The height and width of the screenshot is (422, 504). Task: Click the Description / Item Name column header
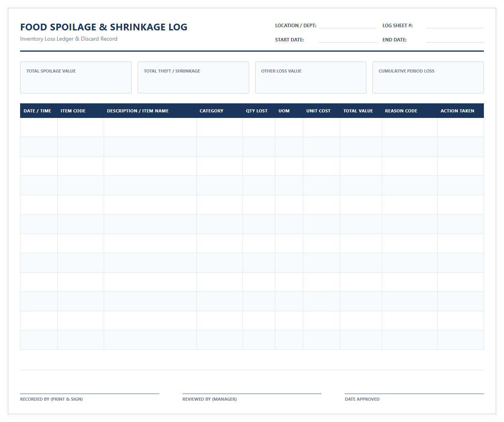(150, 111)
